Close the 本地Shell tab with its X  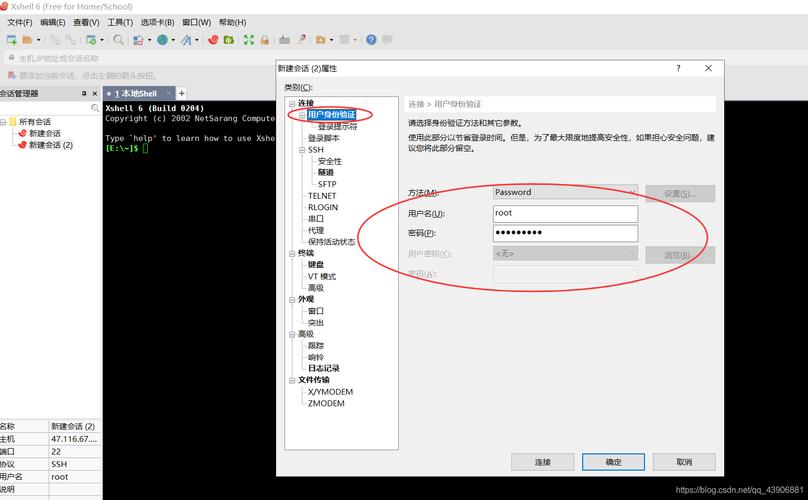(169, 93)
